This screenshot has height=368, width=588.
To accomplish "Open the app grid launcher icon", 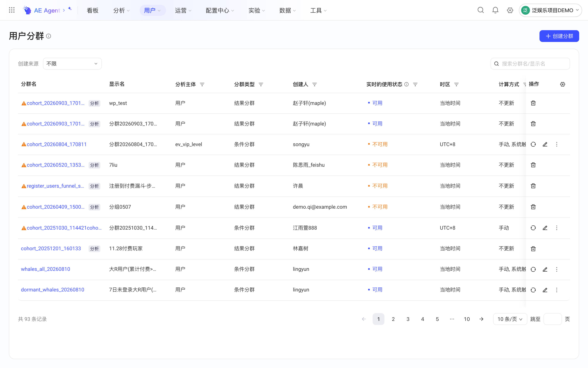I will pyautogui.click(x=12, y=10).
